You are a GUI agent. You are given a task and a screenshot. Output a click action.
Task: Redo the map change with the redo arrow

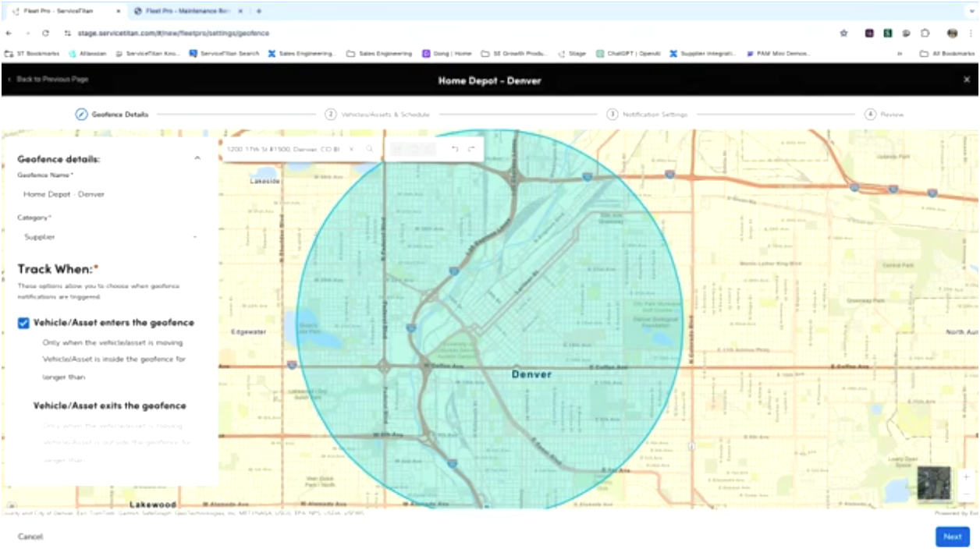pyautogui.click(x=471, y=148)
